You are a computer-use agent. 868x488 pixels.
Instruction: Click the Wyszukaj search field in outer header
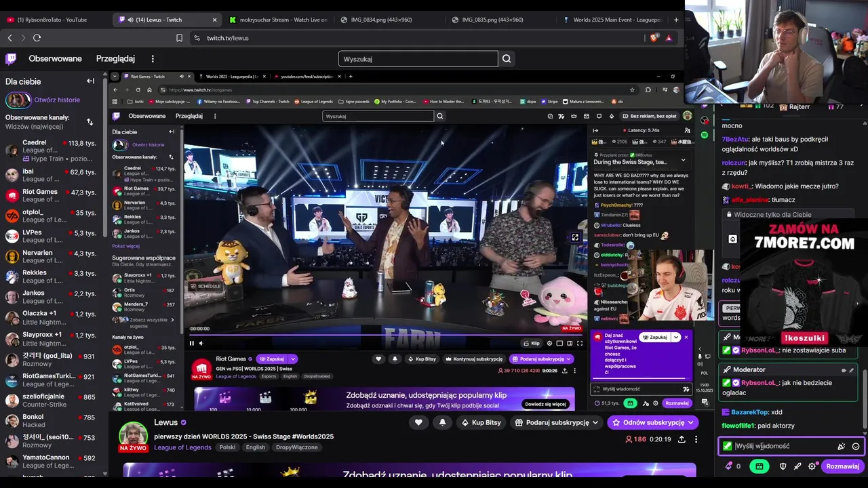418,59
